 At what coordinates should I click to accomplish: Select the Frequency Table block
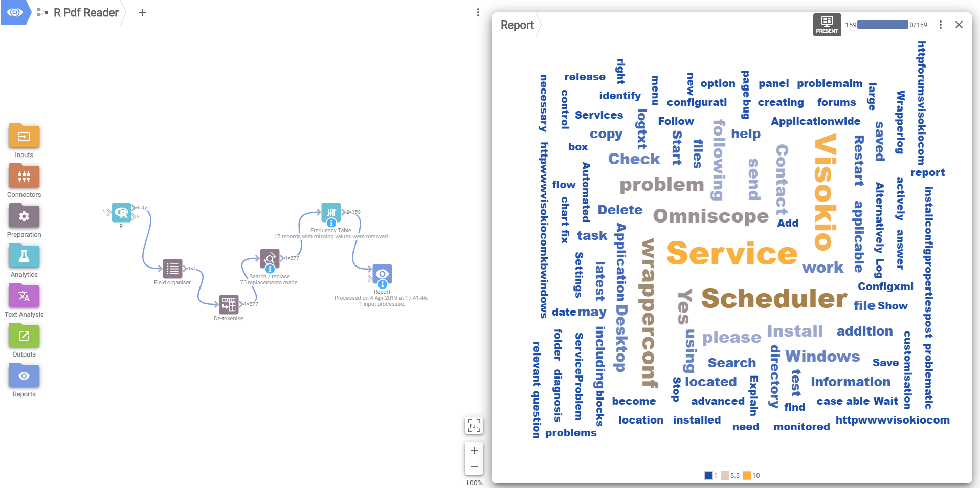(x=331, y=212)
